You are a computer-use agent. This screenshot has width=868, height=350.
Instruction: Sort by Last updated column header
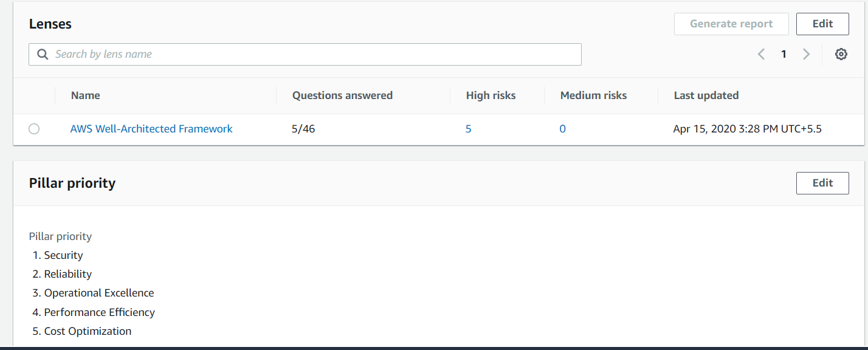(706, 95)
